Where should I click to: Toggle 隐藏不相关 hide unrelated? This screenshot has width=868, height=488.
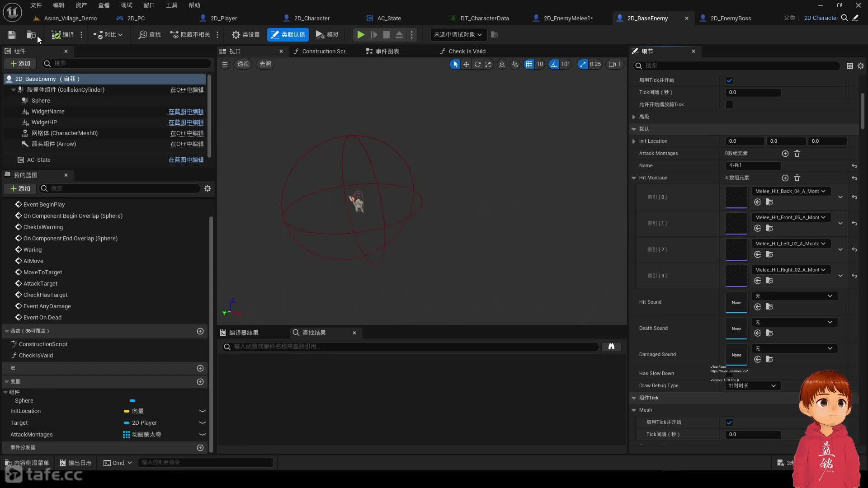190,35
